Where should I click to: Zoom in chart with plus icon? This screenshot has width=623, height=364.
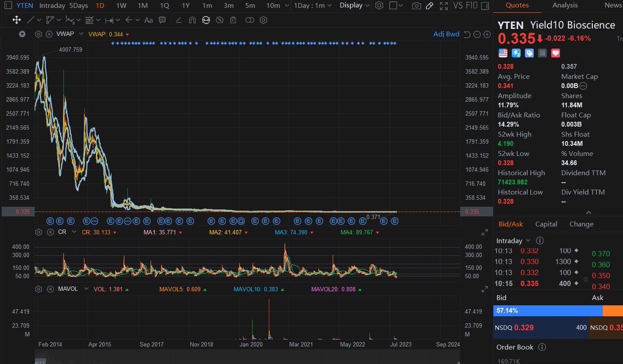(487, 34)
